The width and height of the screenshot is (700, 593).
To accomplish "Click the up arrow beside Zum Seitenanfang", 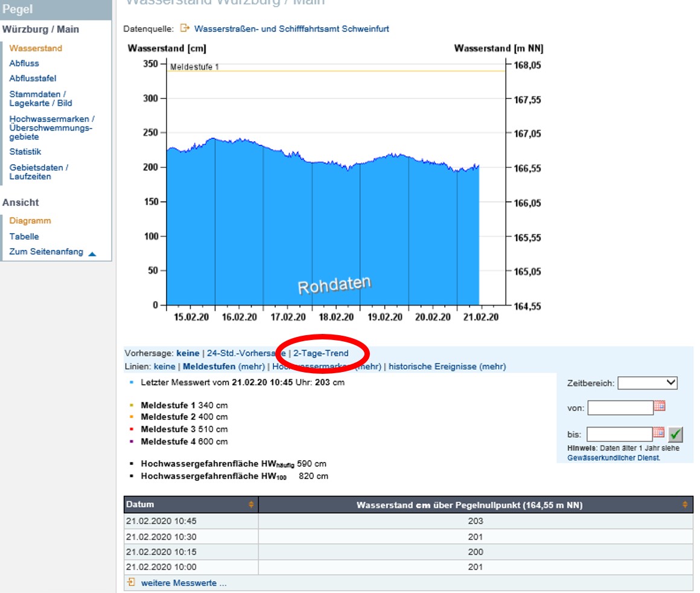I will click(92, 254).
